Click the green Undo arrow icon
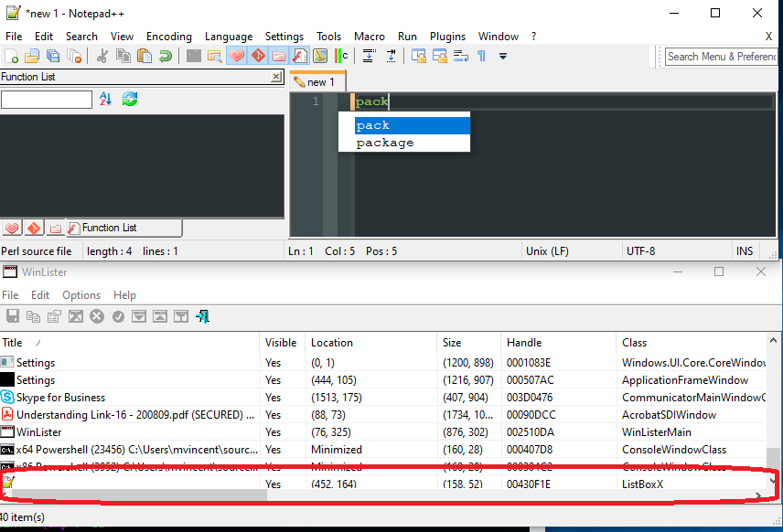Screen dimensions: 783x532 tap(165, 57)
